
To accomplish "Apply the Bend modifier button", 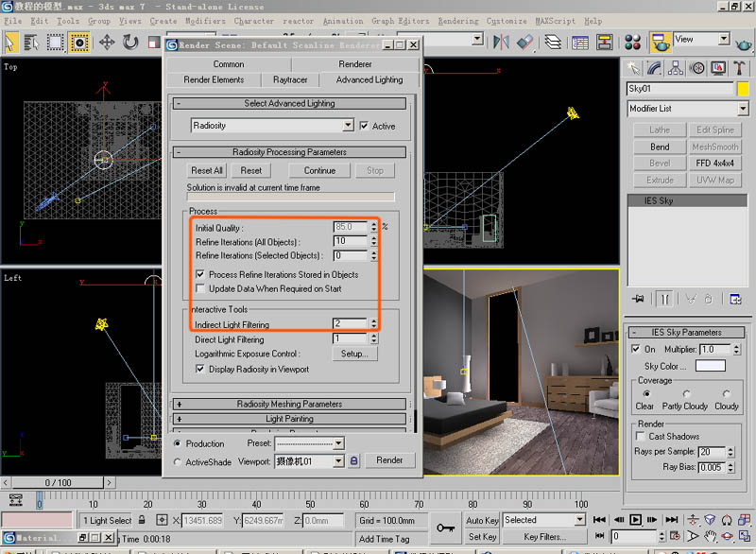I will click(x=660, y=147).
